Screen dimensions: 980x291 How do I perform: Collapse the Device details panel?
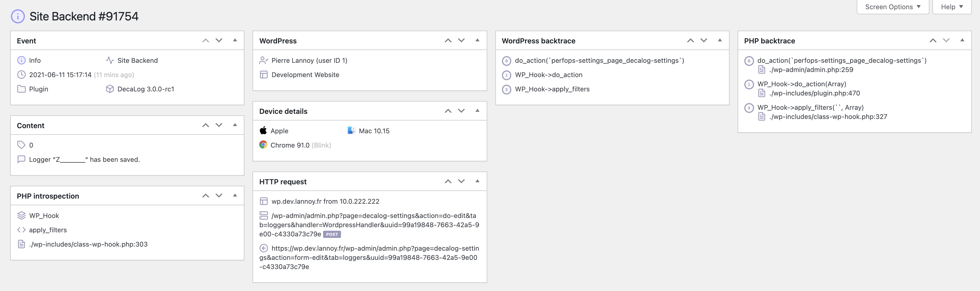click(477, 111)
